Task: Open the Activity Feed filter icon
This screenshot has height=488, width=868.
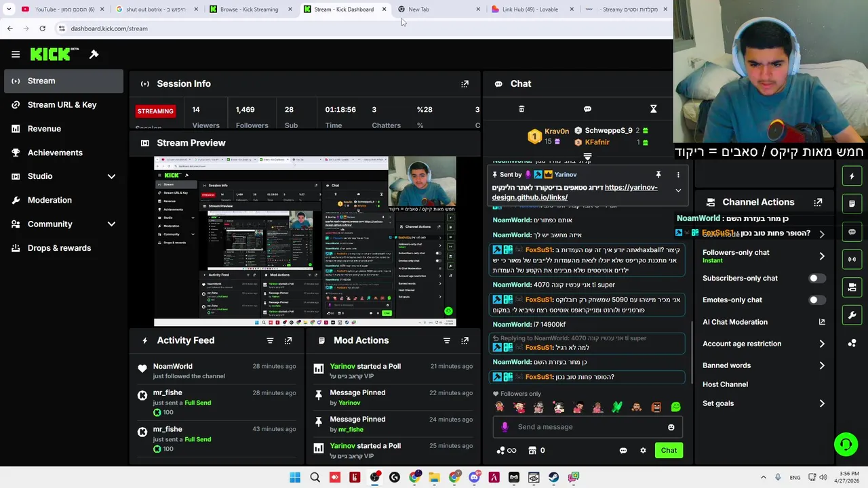Action: point(270,340)
